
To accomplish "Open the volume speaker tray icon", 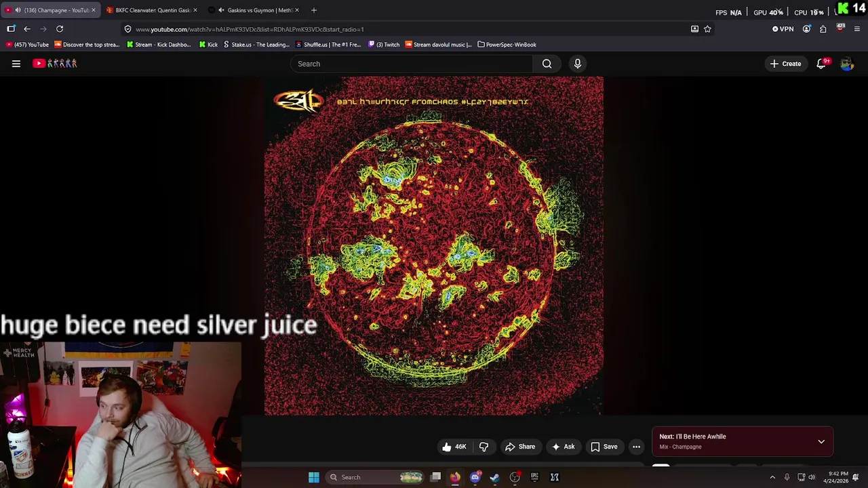I will click(812, 477).
